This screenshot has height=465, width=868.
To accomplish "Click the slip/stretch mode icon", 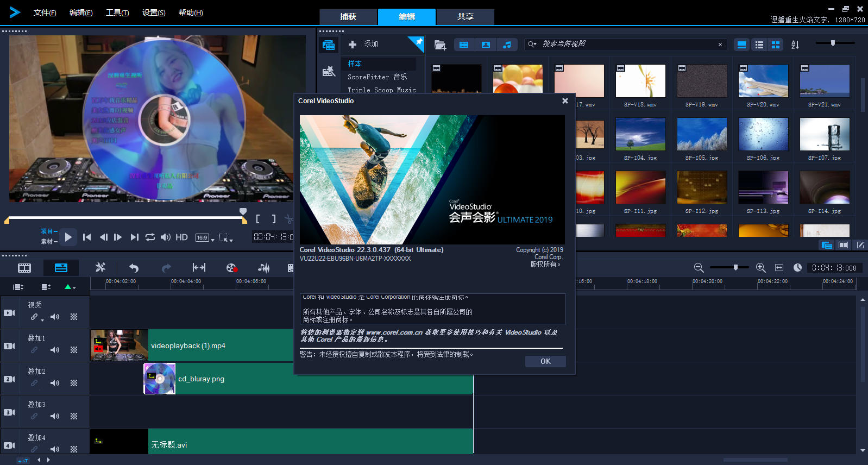I will click(199, 267).
